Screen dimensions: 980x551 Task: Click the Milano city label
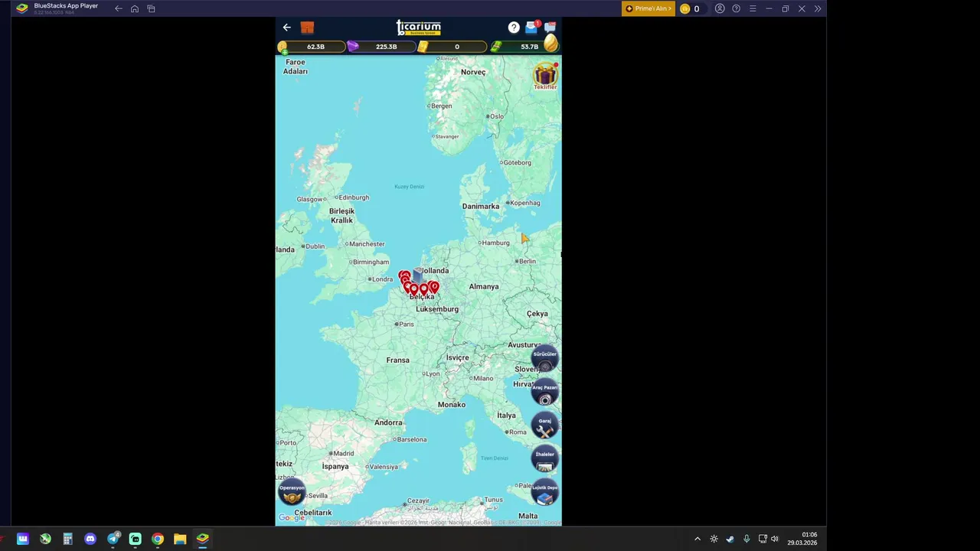[483, 378]
